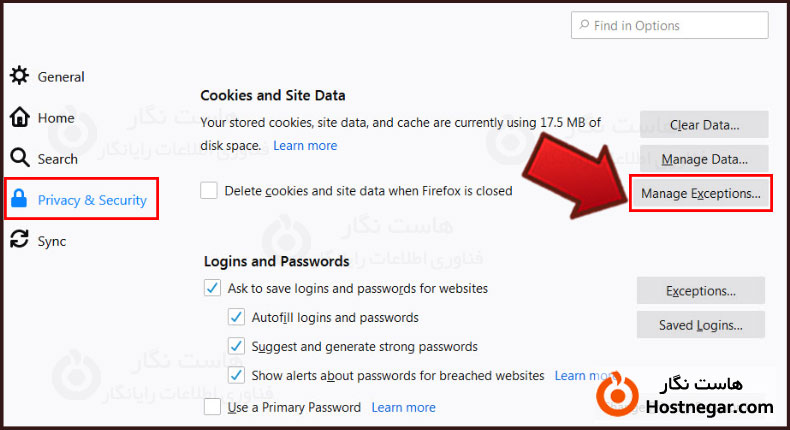Screen dimensions: 790x430
Task: Click the Privacy & Security lock icon
Action: 19,200
